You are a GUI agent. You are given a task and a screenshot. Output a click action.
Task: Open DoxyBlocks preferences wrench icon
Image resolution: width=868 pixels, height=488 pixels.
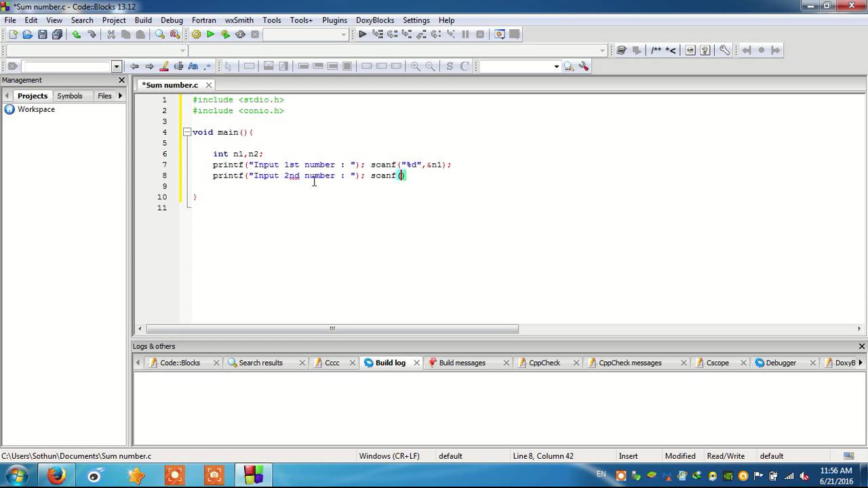click(724, 50)
